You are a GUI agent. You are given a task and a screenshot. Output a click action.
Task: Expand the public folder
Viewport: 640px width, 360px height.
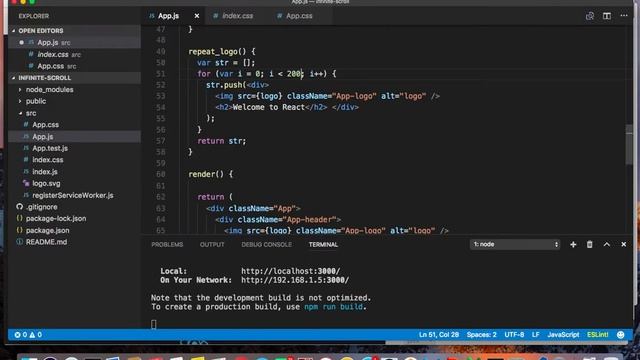tap(74, 101)
